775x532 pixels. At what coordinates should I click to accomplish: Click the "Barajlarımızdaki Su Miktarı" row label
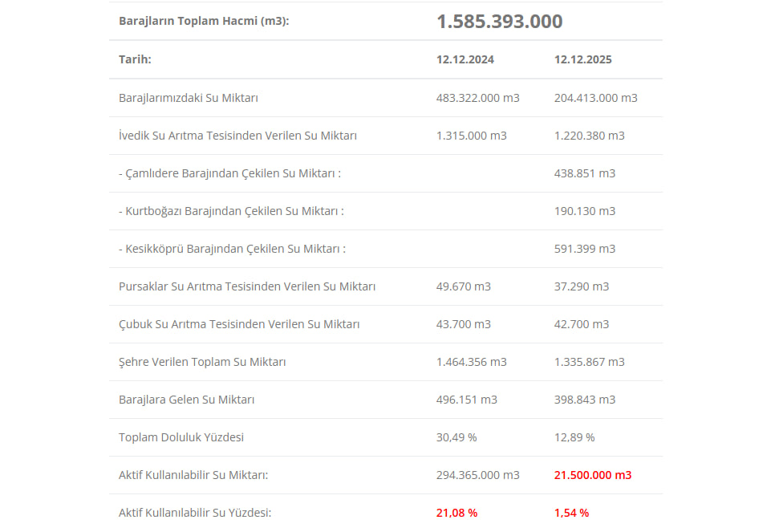click(x=189, y=98)
